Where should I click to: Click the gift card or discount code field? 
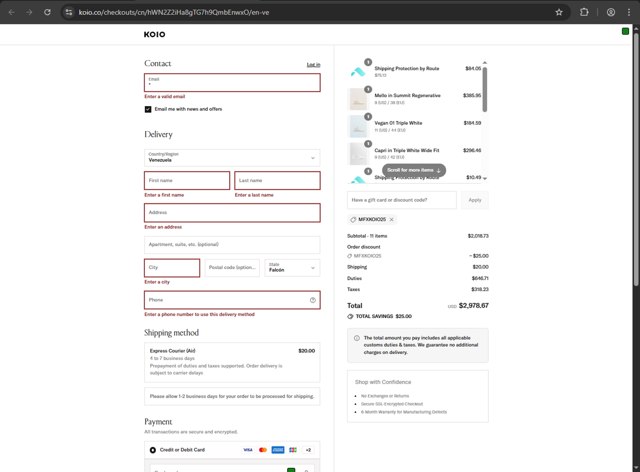tap(402, 200)
